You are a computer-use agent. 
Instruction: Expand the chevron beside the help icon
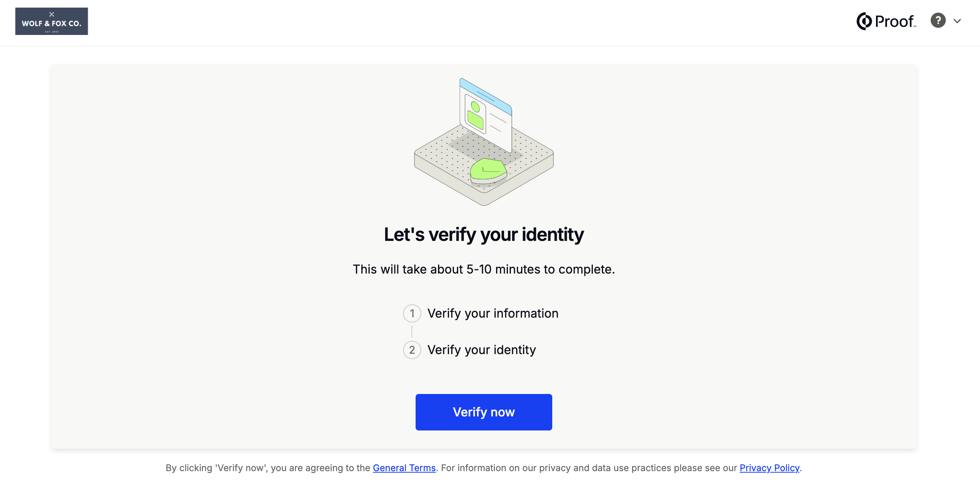point(957,21)
